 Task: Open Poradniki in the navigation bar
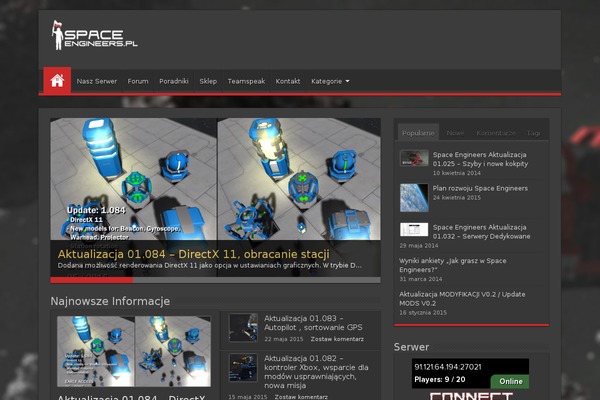tap(174, 81)
